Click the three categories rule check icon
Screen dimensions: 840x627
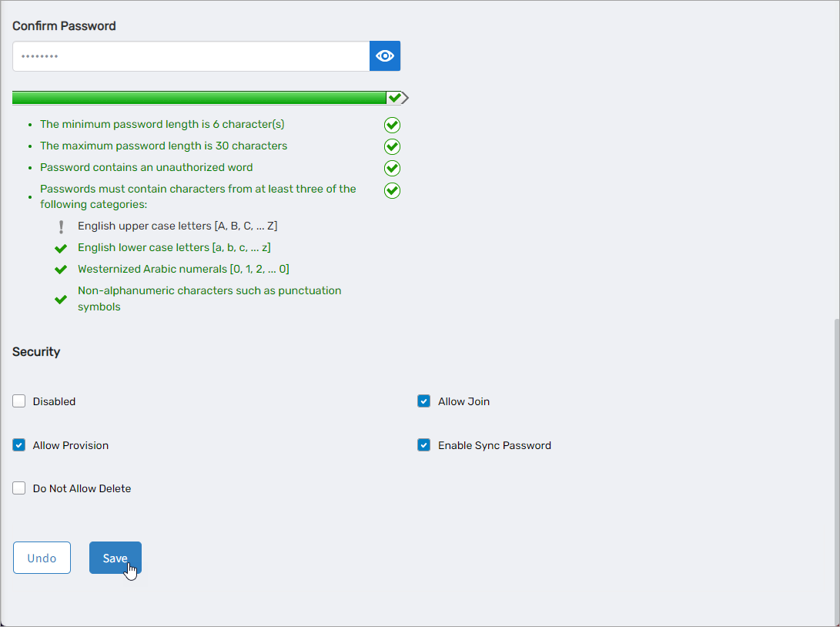[x=392, y=190]
